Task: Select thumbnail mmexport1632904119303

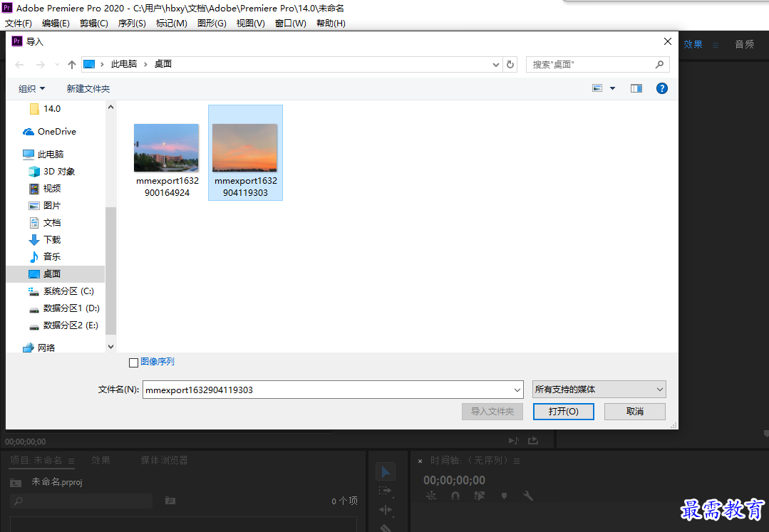Action: pyautogui.click(x=245, y=153)
